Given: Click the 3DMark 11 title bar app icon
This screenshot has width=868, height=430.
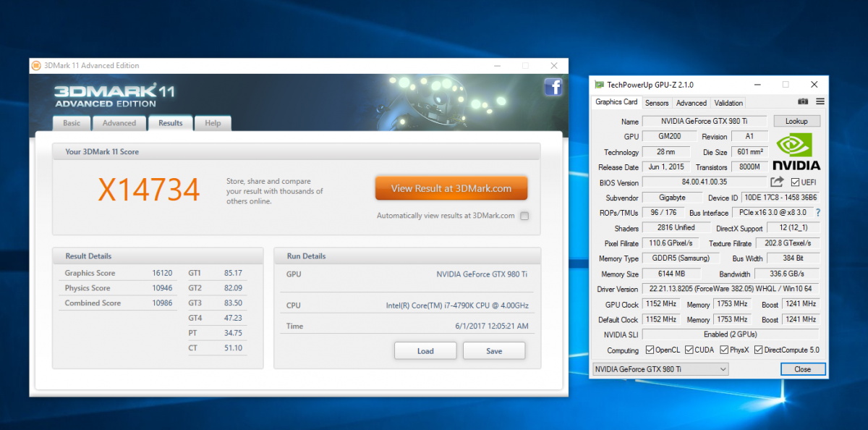Looking at the screenshot, I should (36, 66).
